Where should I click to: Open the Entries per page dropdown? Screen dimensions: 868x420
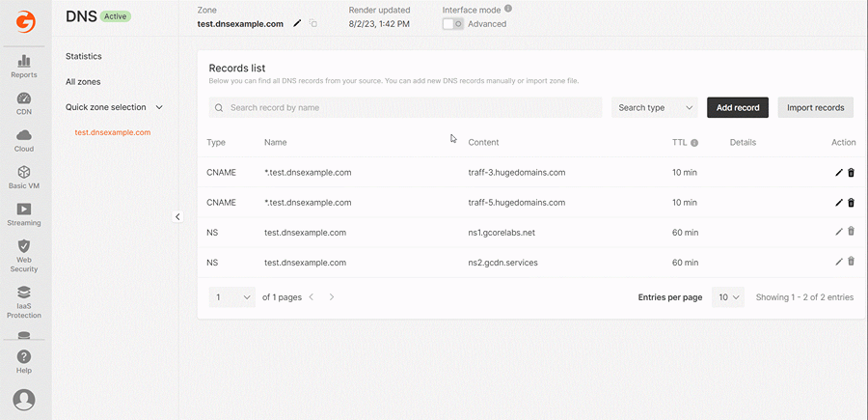pyautogui.click(x=728, y=297)
